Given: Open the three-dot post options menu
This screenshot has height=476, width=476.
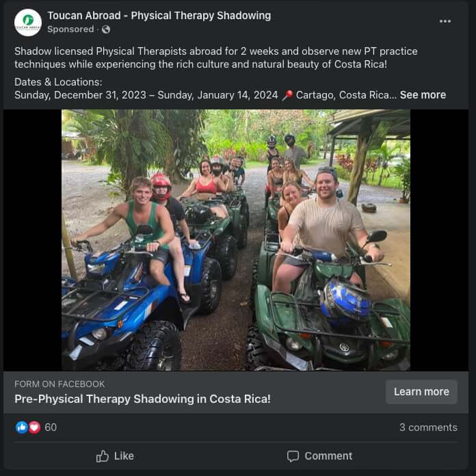Looking at the screenshot, I should [445, 21].
